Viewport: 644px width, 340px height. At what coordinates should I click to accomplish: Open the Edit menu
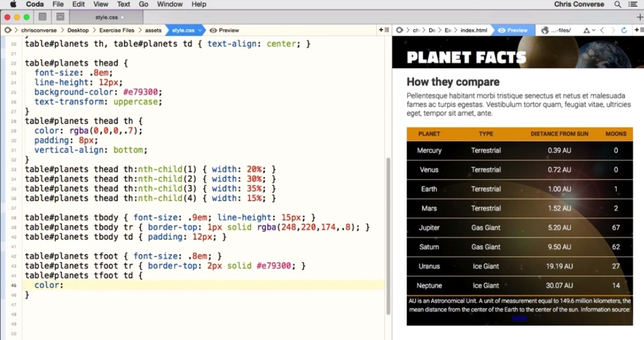[78, 4]
